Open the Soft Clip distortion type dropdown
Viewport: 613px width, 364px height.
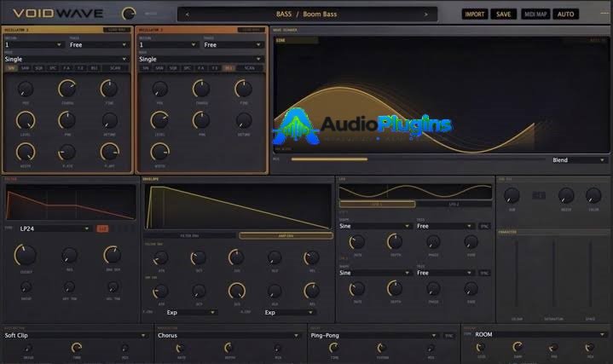pos(76,336)
